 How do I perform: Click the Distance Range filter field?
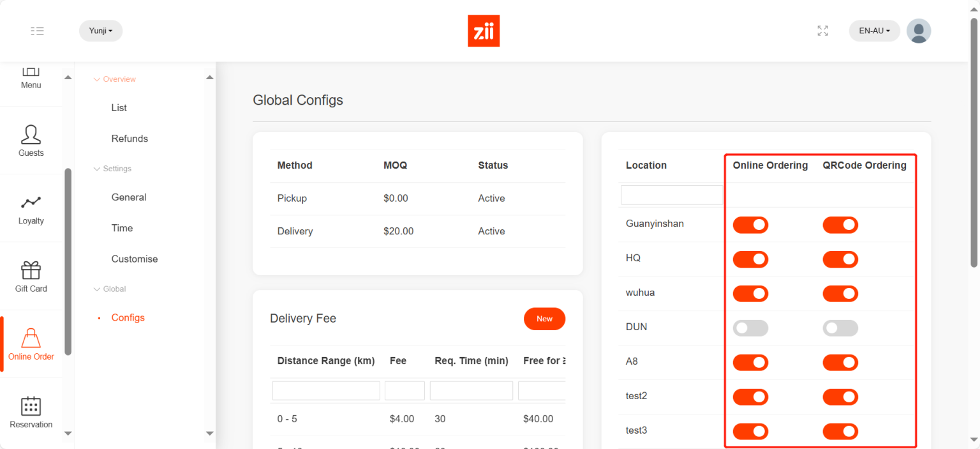(326, 391)
